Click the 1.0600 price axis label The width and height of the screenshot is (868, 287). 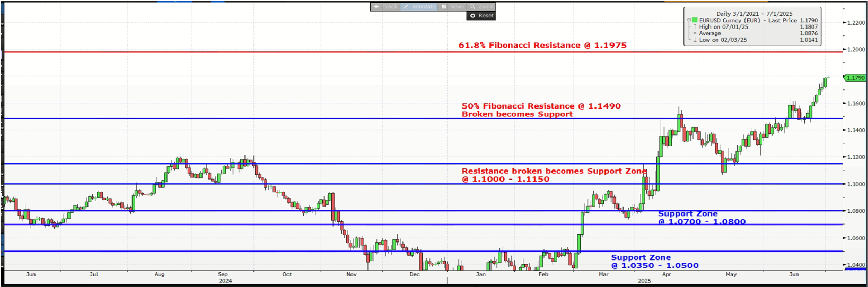tap(856, 238)
